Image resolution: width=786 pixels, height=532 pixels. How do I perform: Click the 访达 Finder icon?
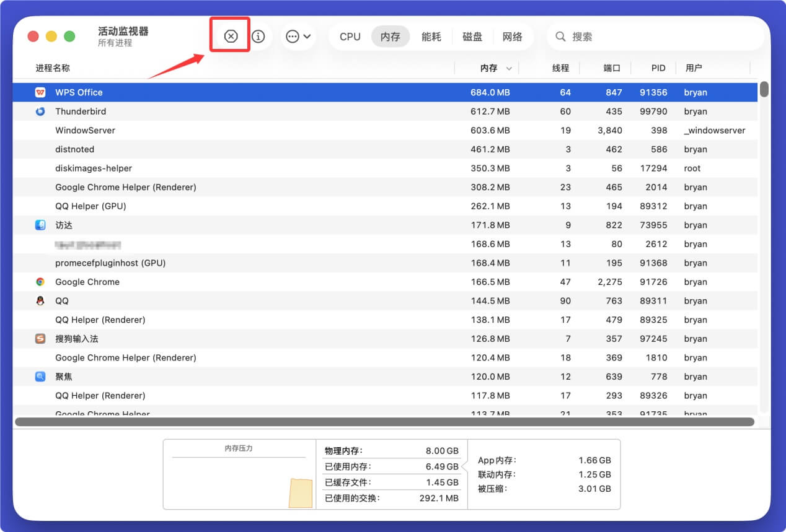pyautogui.click(x=40, y=225)
